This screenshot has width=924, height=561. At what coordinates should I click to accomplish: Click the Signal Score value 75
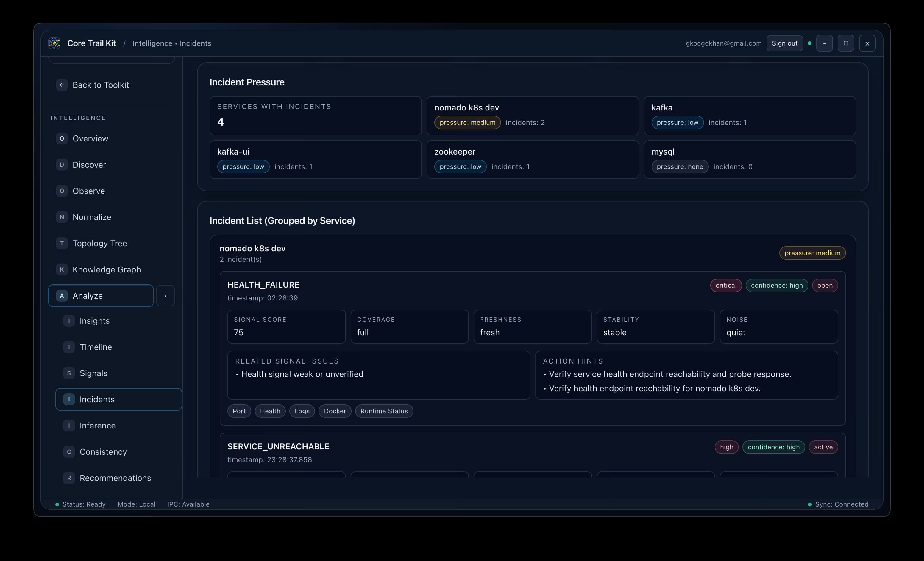238,332
